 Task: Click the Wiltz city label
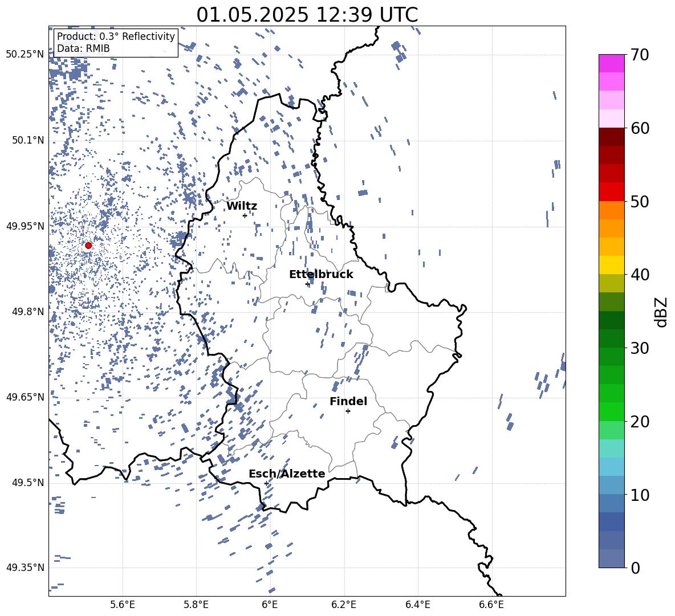tap(242, 206)
